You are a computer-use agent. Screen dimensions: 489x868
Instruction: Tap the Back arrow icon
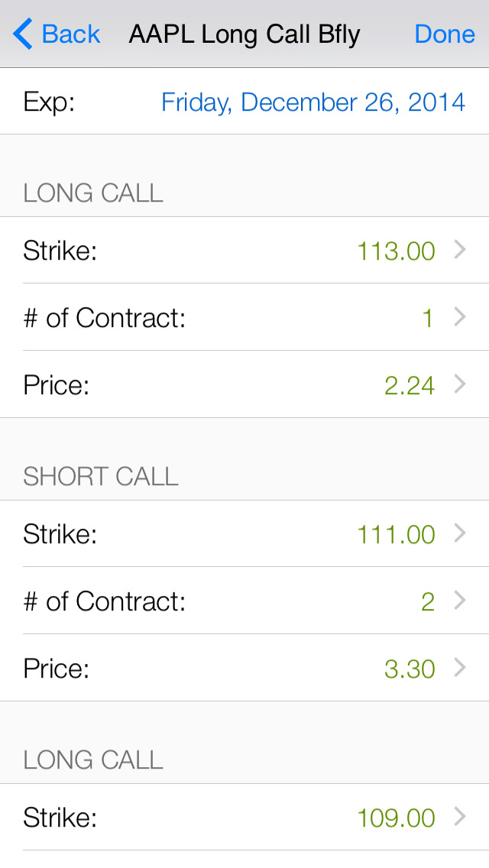pyautogui.click(x=23, y=34)
